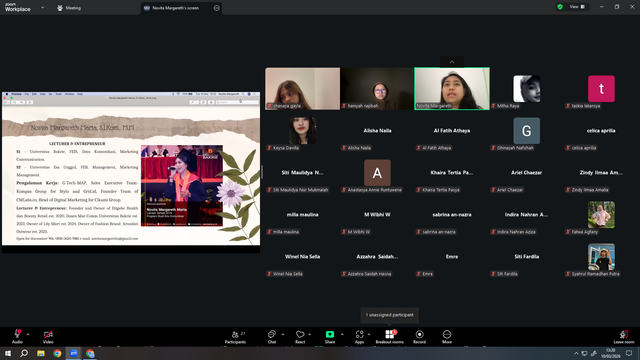This screenshot has width=640, height=360.
Task: Select Novita Margareth's active speaker video
Action: coord(452,89)
